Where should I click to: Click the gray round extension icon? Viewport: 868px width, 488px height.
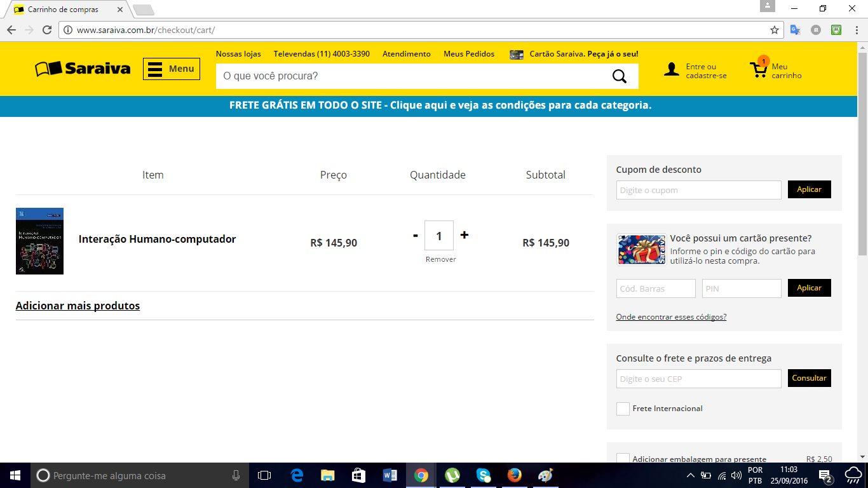point(816,30)
